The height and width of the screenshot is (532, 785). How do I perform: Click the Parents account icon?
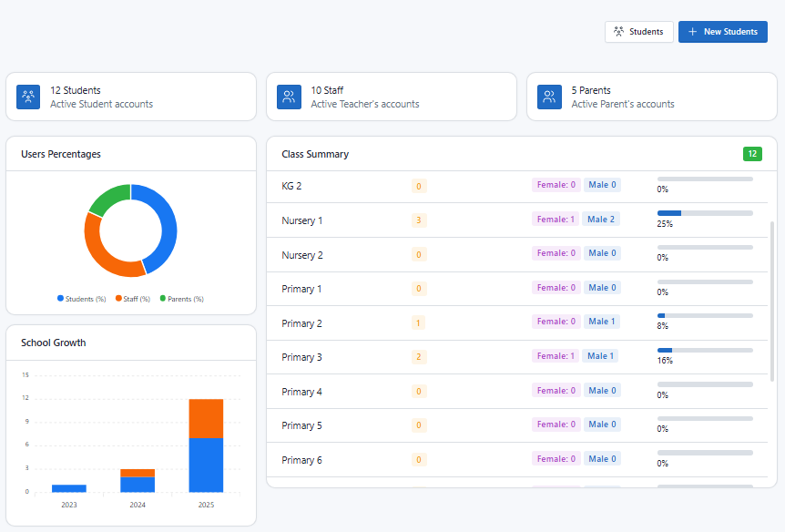point(549,96)
